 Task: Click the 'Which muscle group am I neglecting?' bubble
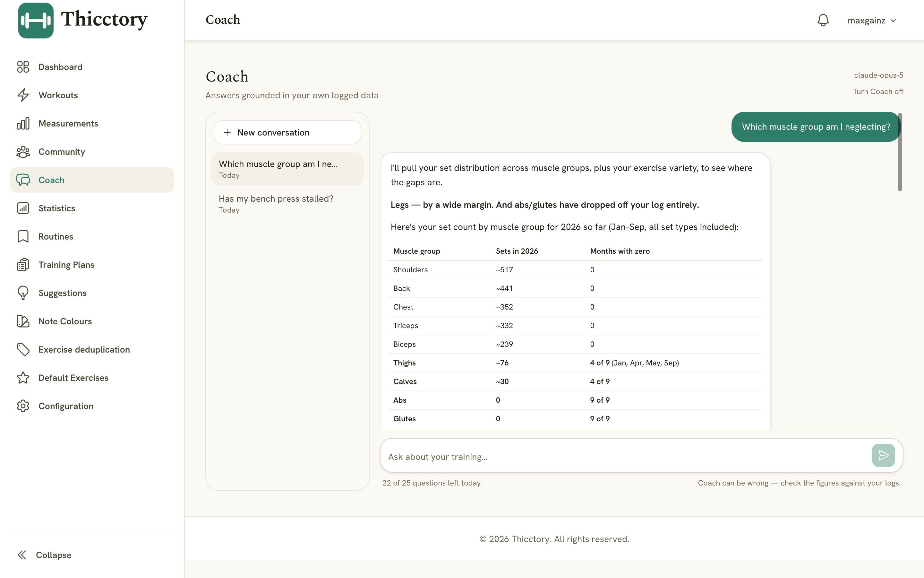[x=816, y=127]
